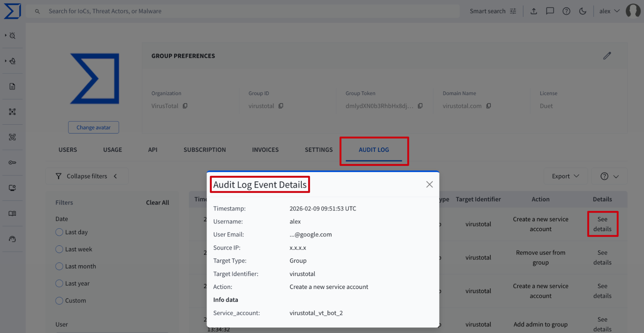The width and height of the screenshot is (644, 333).
Task: Open the documentation book sidebar icon
Action: pyautogui.click(x=13, y=213)
